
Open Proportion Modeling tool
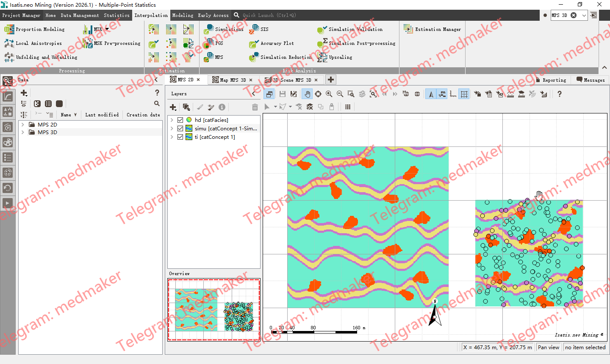click(35, 29)
